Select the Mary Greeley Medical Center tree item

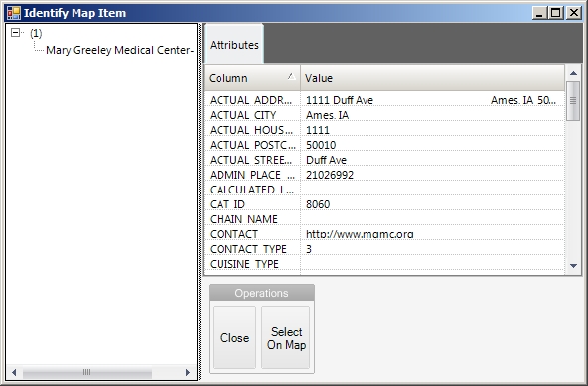[x=119, y=50]
